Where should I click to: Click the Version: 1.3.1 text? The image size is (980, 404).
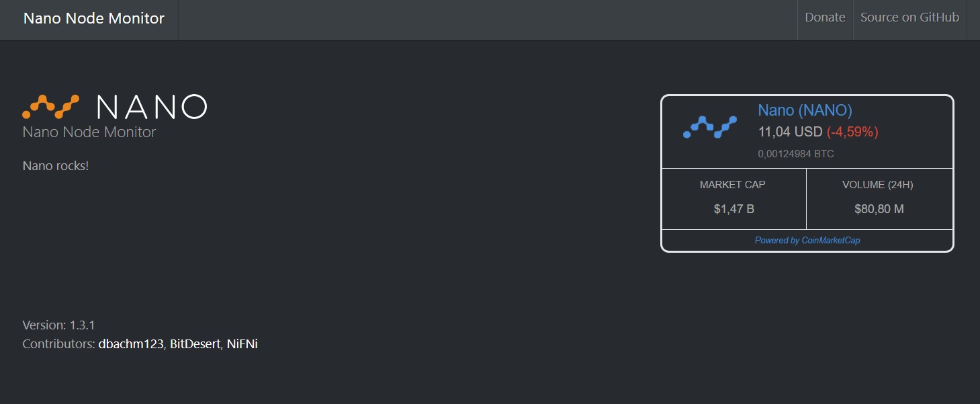click(57, 325)
